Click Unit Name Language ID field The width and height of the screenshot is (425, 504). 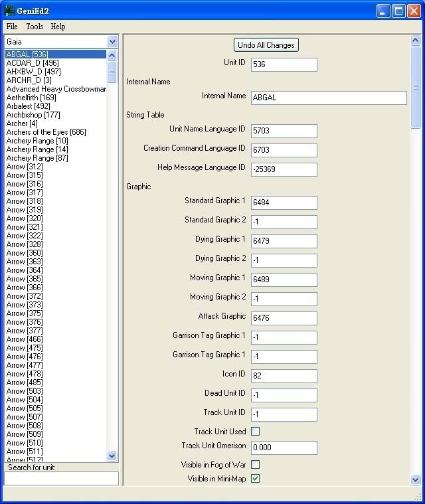click(284, 131)
